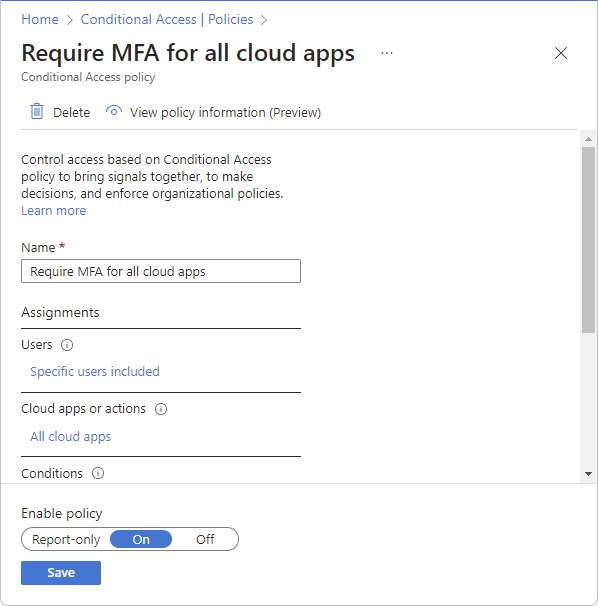Click the info icon next to Users
598x606 pixels.
point(67,345)
